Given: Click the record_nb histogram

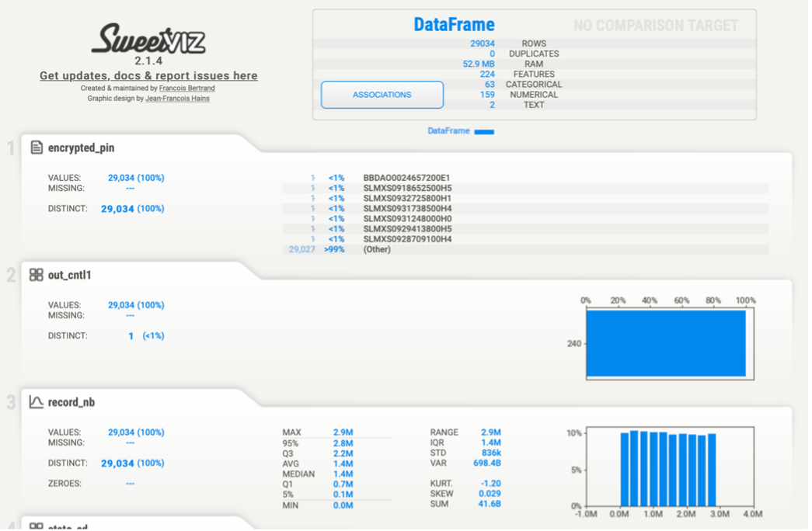Looking at the screenshot, I should click(x=668, y=469).
